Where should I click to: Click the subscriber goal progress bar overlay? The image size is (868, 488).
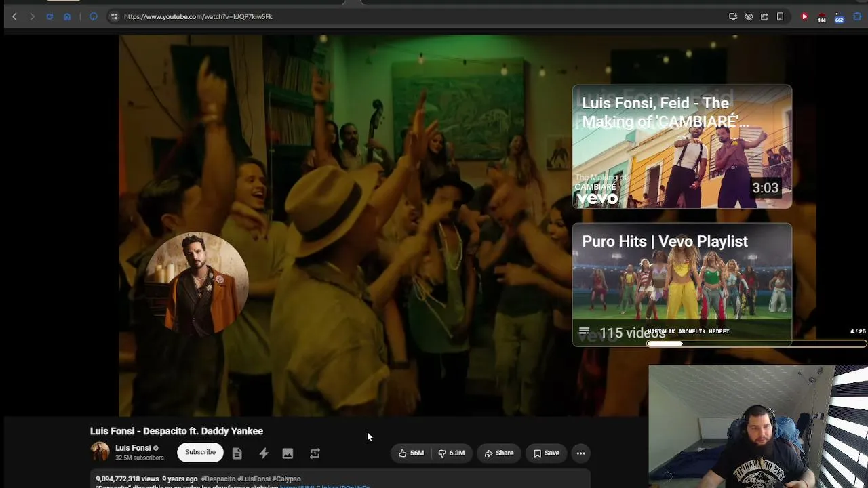[757, 343]
